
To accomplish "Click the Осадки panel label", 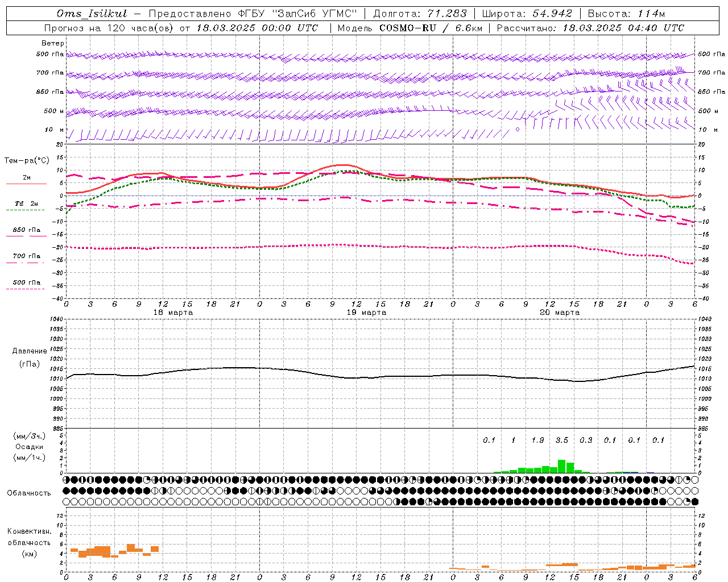I will tap(29, 447).
